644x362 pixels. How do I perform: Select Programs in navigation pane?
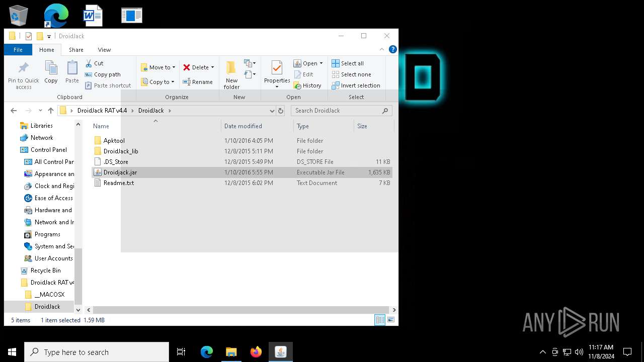(x=47, y=234)
